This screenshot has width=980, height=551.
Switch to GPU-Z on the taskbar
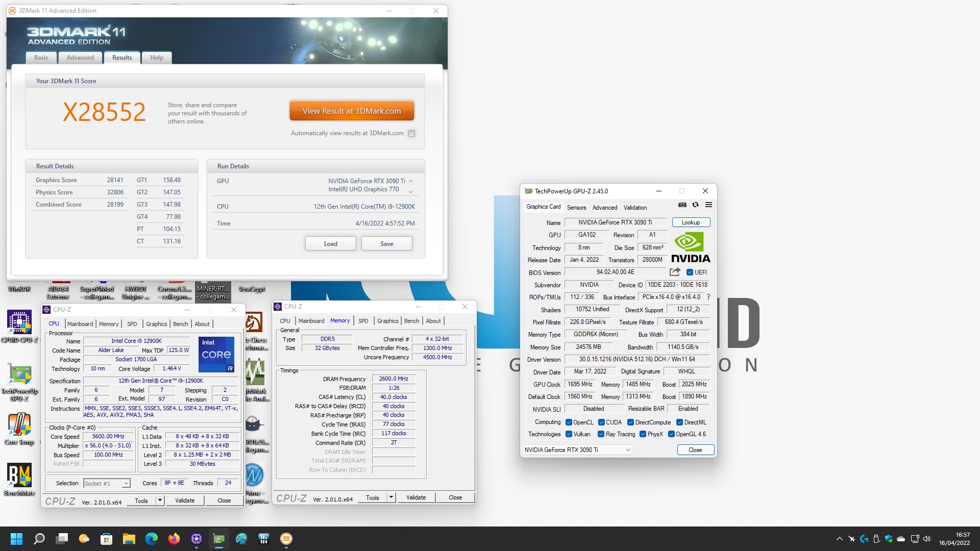coord(219,539)
